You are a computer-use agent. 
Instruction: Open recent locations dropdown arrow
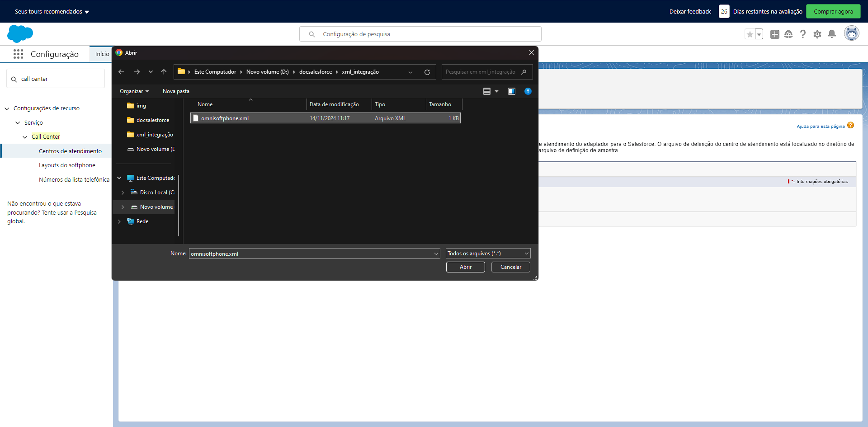(x=151, y=72)
